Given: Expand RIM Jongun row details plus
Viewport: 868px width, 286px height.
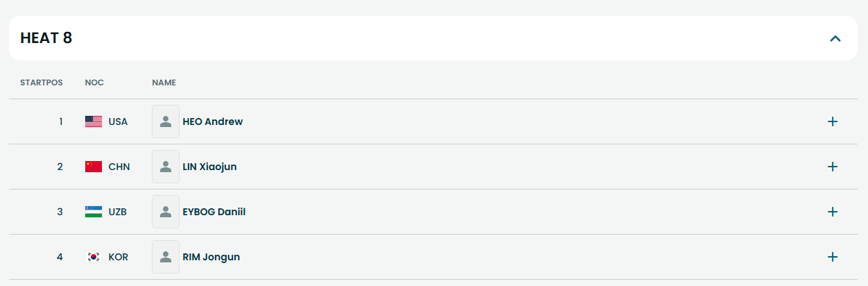Looking at the screenshot, I should click(833, 257).
